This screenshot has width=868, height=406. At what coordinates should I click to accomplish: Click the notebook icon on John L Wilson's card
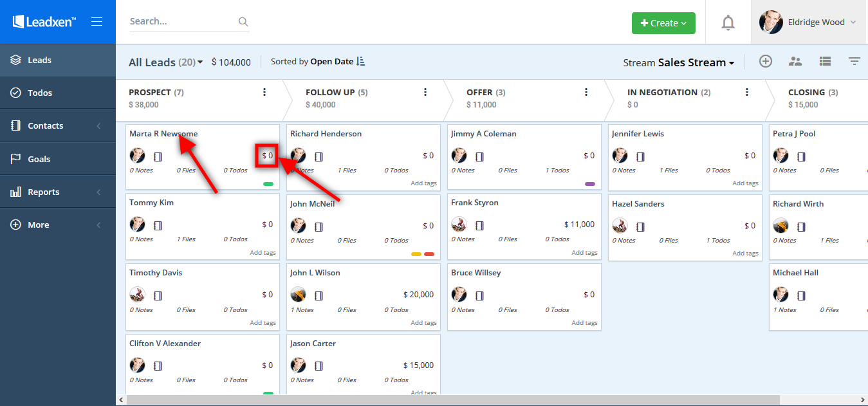[319, 295]
